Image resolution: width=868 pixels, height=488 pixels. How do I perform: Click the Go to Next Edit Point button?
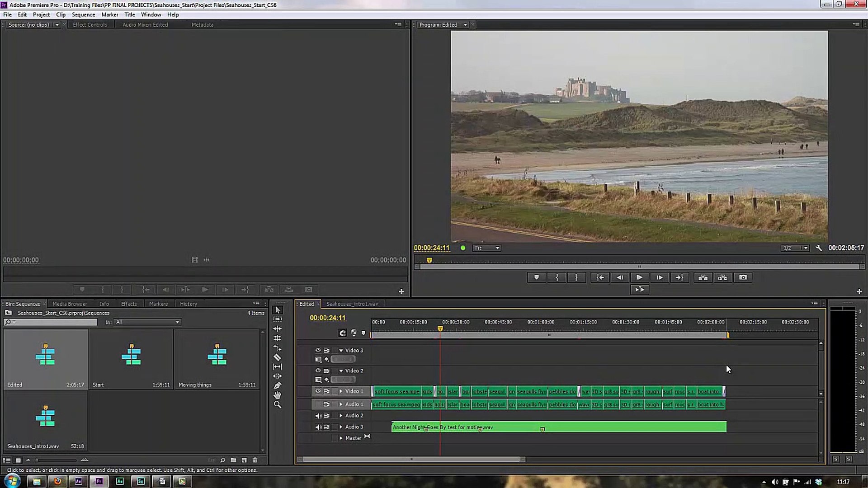(x=680, y=277)
